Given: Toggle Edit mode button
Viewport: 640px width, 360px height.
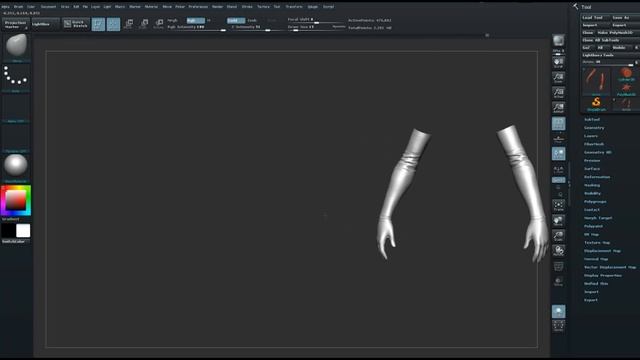Looking at the screenshot, I should [98, 24].
